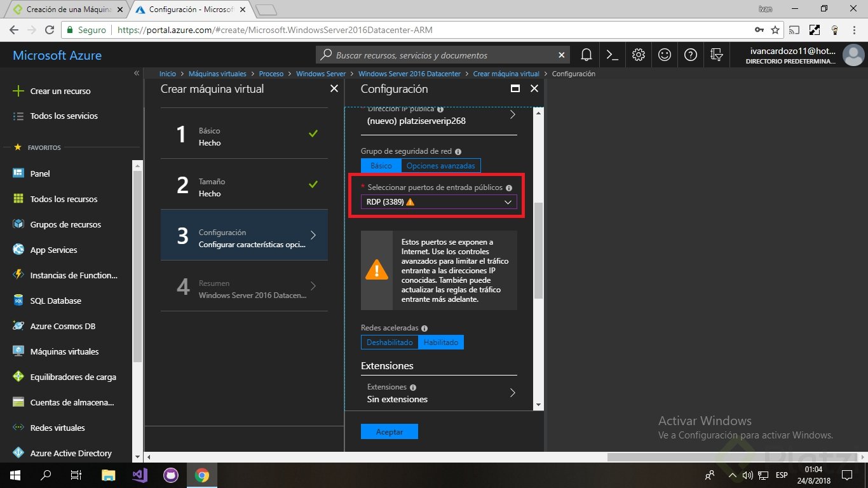Open the directory and subscription filter icon

(x=717, y=55)
